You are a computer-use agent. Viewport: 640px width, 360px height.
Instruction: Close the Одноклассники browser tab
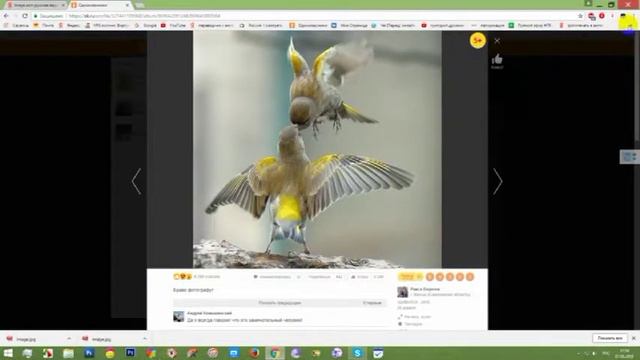[x=127, y=5]
